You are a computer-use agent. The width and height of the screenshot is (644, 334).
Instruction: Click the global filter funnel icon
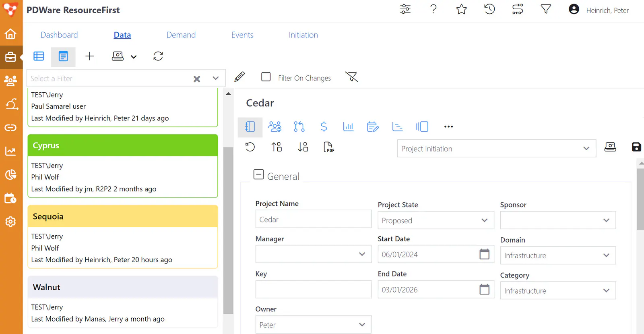click(x=546, y=9)
